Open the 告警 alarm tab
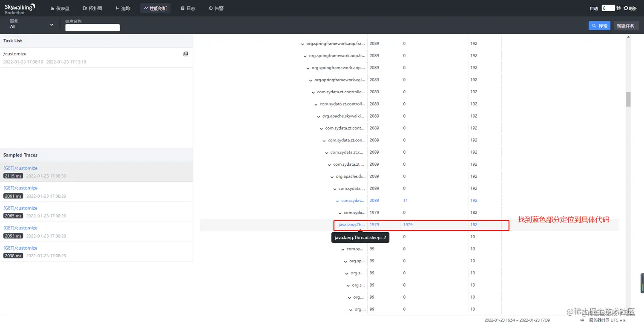 tap(216, 8)
